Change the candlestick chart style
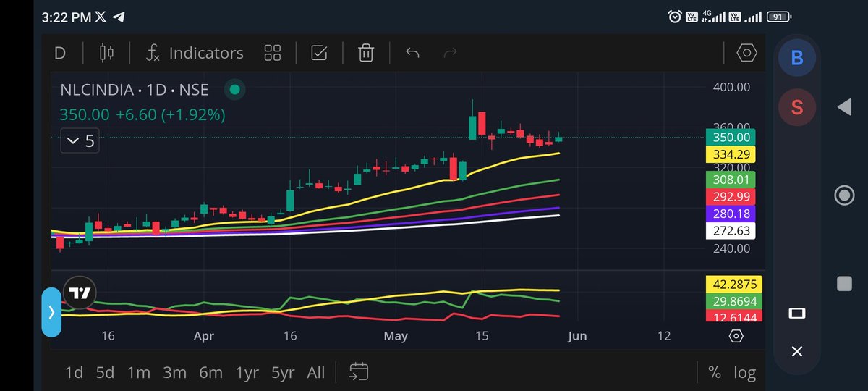 [x=107, y=53]
